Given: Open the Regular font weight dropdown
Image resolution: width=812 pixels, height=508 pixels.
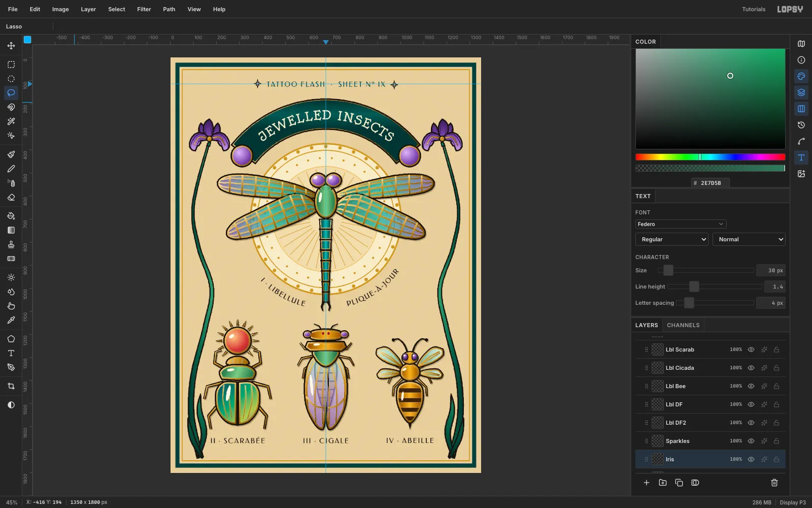Looking at the screenshot, I should tap(672, 239).
